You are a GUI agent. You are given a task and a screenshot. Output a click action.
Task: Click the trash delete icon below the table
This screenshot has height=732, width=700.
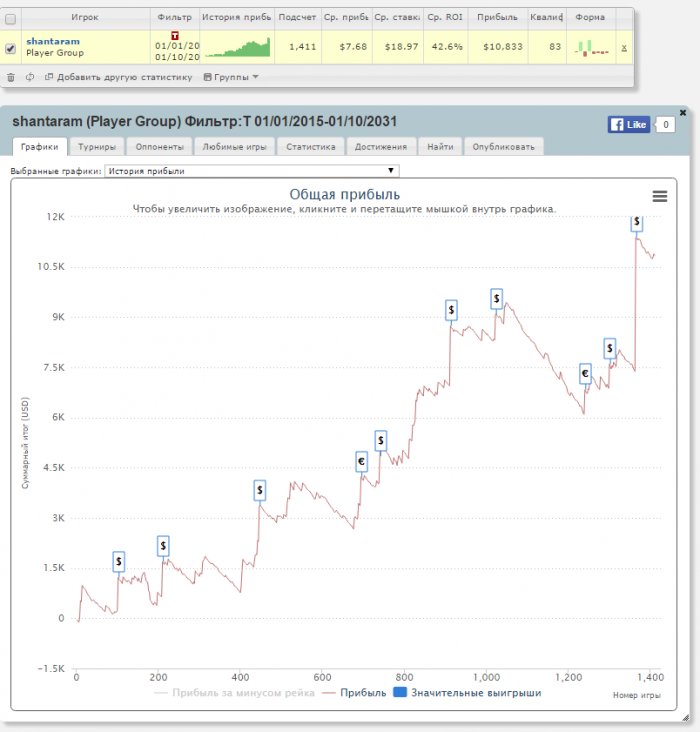point(11,77)
